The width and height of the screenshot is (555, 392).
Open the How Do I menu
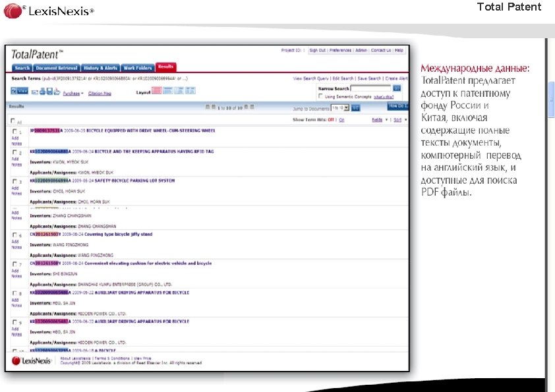click(x=398, y=106)
